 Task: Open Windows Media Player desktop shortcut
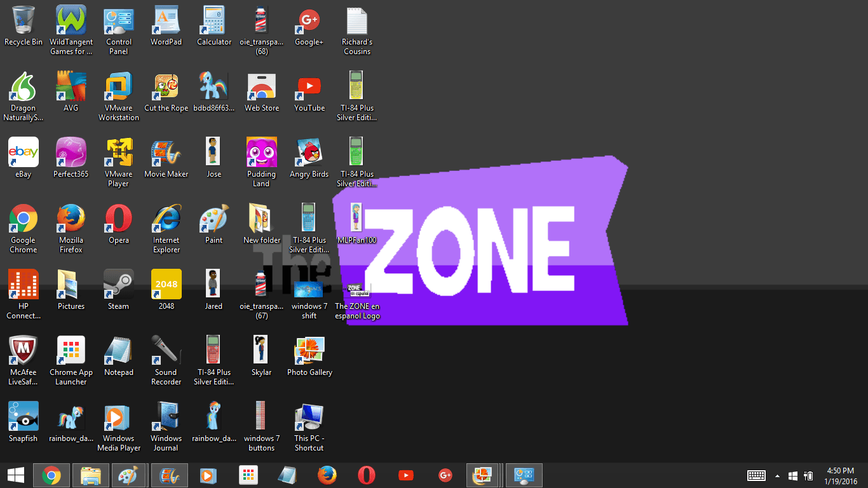(x=119, y=427)
